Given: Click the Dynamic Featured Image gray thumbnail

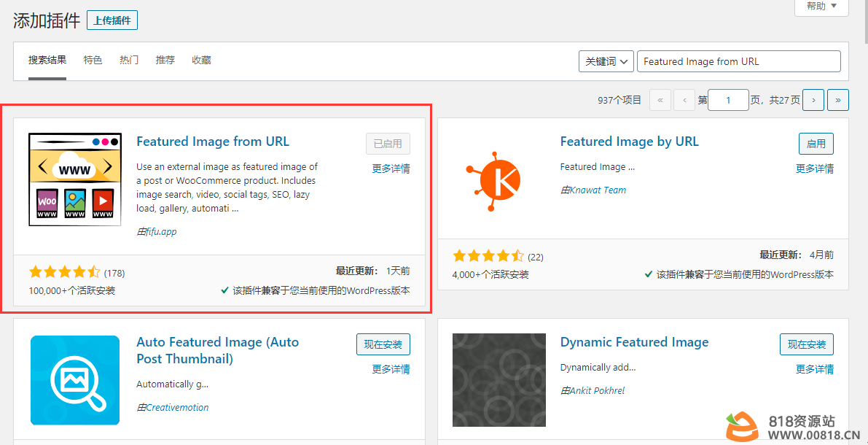Looking at the screenshot, I should tap(498, 380).
